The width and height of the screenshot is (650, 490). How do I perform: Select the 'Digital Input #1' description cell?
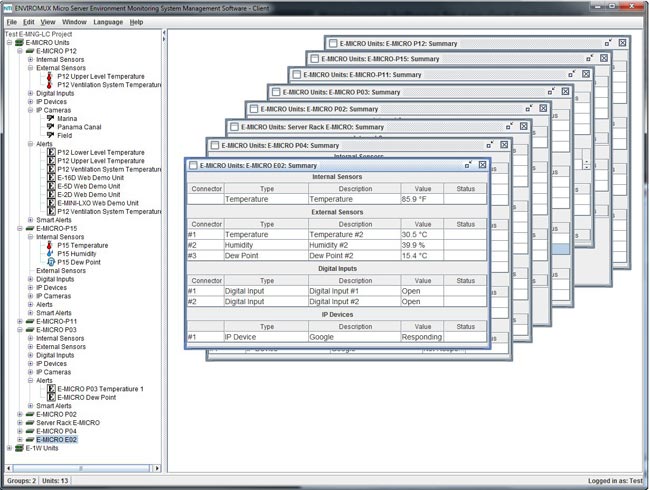(355, 291)
